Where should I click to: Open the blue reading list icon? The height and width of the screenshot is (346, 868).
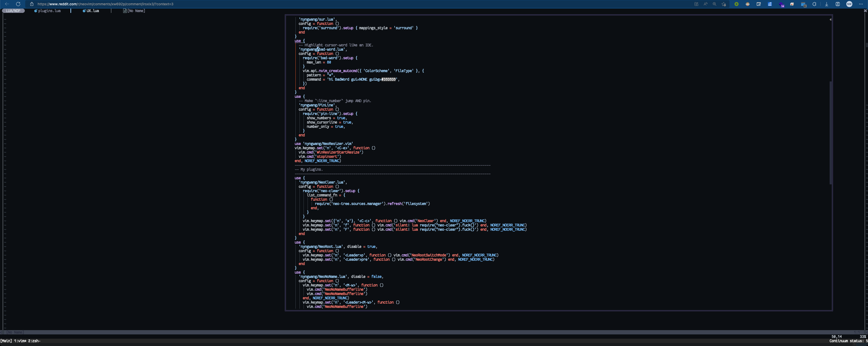click(770, 4)
